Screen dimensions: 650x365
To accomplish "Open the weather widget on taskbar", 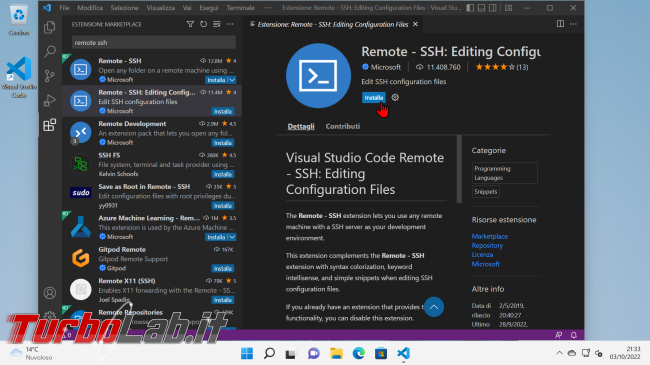I will (x=31, y=353).
